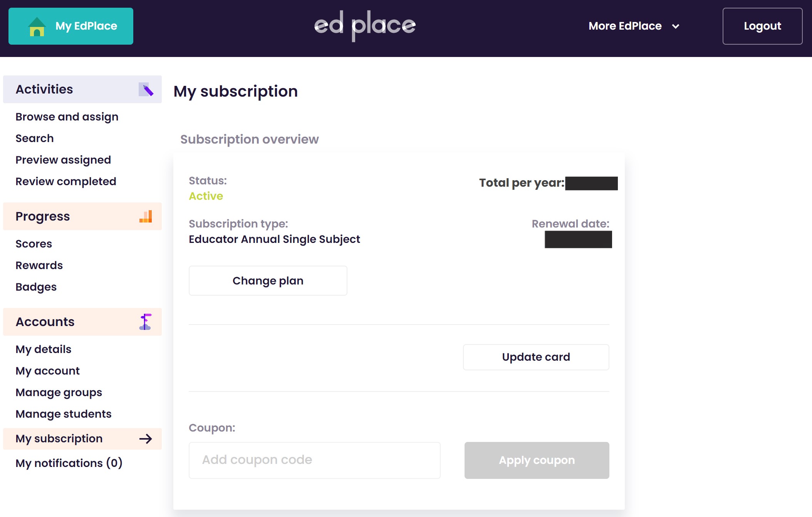The image size is (812, 517).
Task: Click the pencil icon beside Activities
Action: (146, 89)
